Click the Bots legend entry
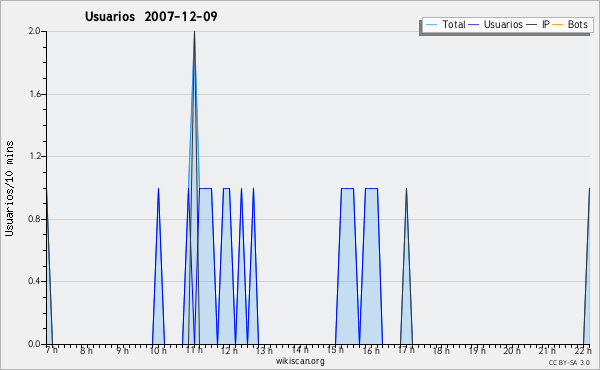Image resolution: width=600 pixels, height=370 pixels. click(570, 24)
